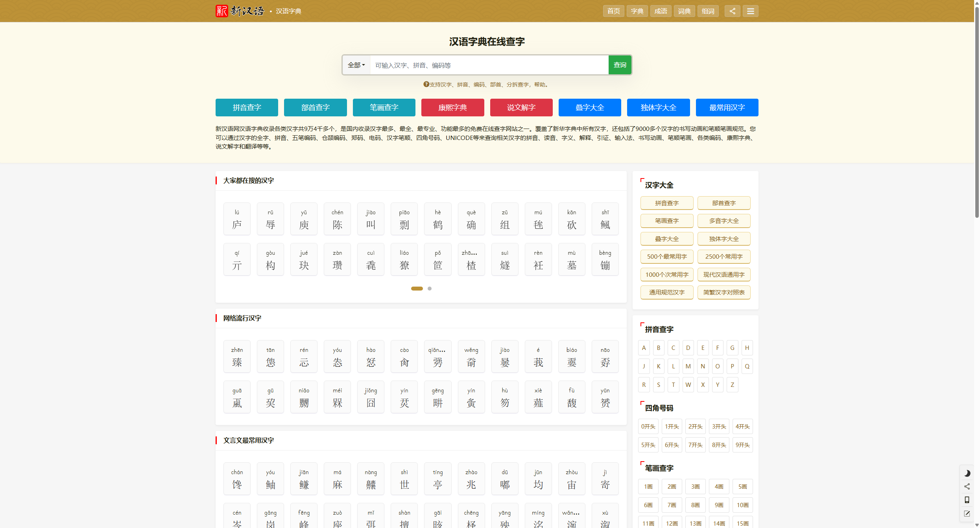This screenshot has width=980, height=528.
Task: Click sidebar 部首查字 link in 汉字大全
Action: tap(724, 203)
